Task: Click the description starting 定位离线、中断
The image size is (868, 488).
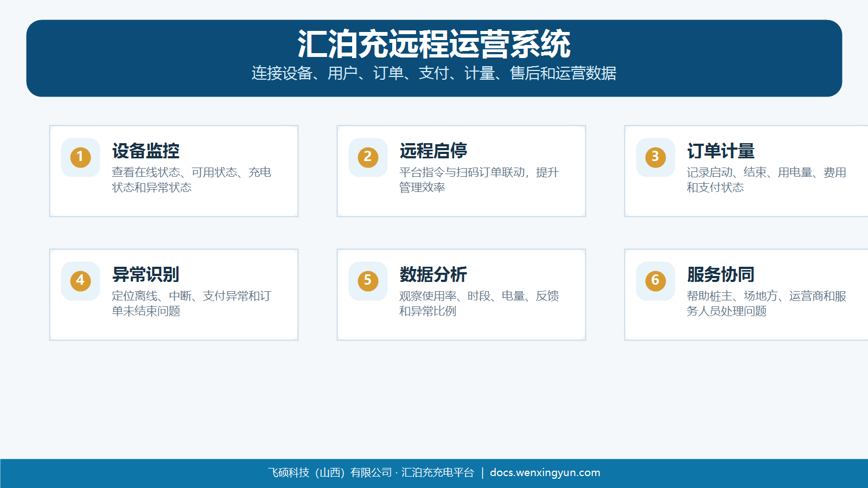Action: (192, 303)
